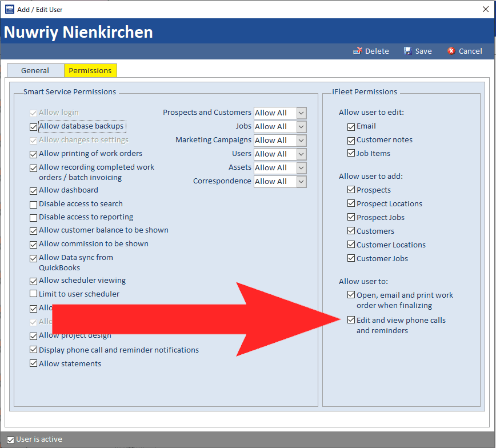Toggle Allow project design checkbox
The width and height of the screenshot is (496, 448).
tap(33, 336)
